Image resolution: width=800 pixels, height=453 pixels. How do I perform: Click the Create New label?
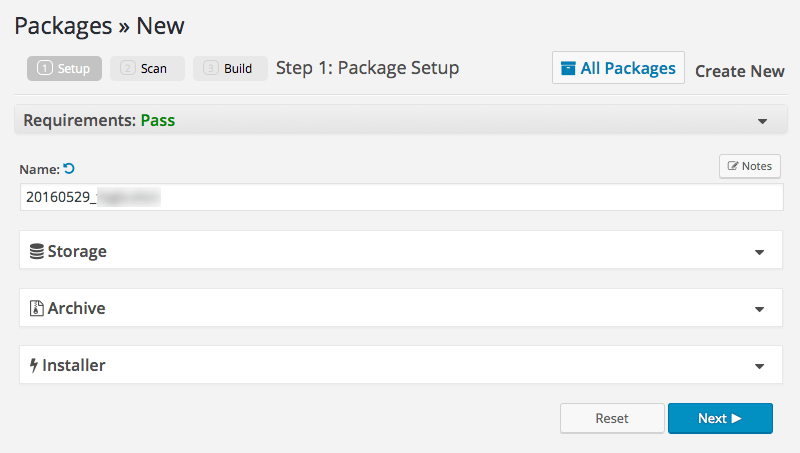740,71
